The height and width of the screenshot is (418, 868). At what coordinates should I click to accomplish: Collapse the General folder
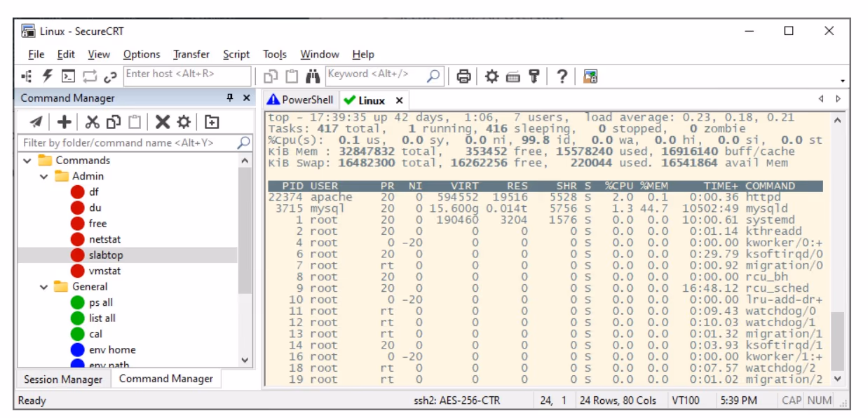coord(44,287)
